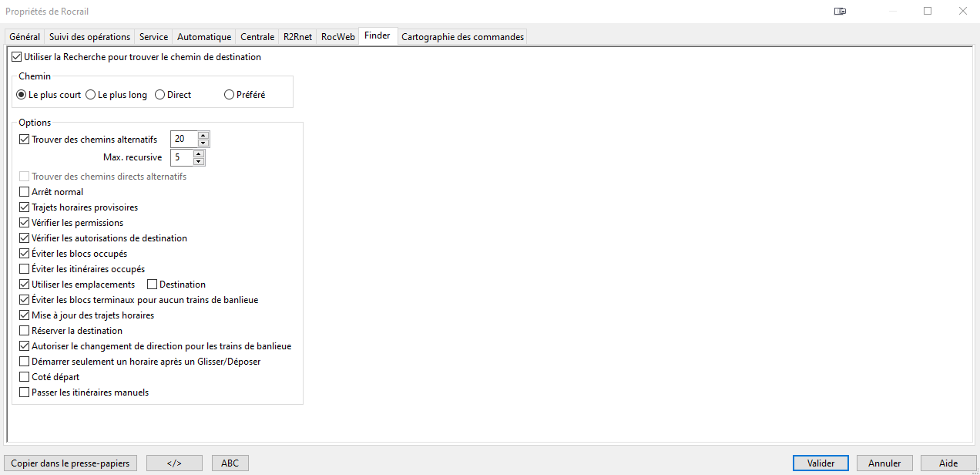Increase alternative paths spinner value

pyautogui.click(x=203, y=136)
